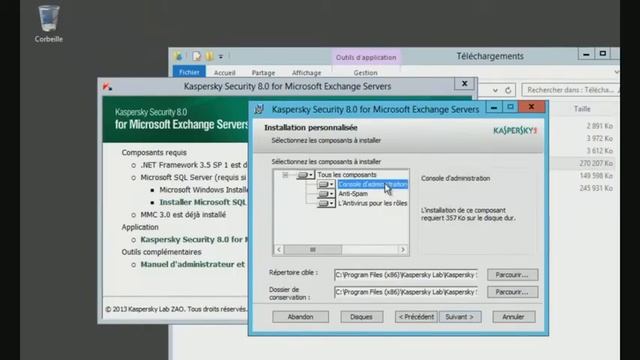The height and width of the screenshot is (360, 640).
Task: Click the Rechercher dans Téléchargements search box
Action: pos(570,90)
